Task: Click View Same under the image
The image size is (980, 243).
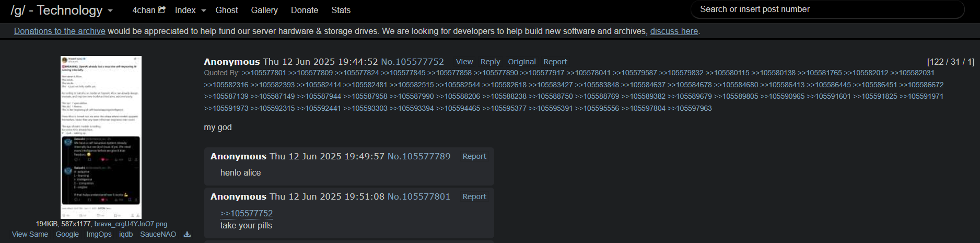Action: (30, 234)
